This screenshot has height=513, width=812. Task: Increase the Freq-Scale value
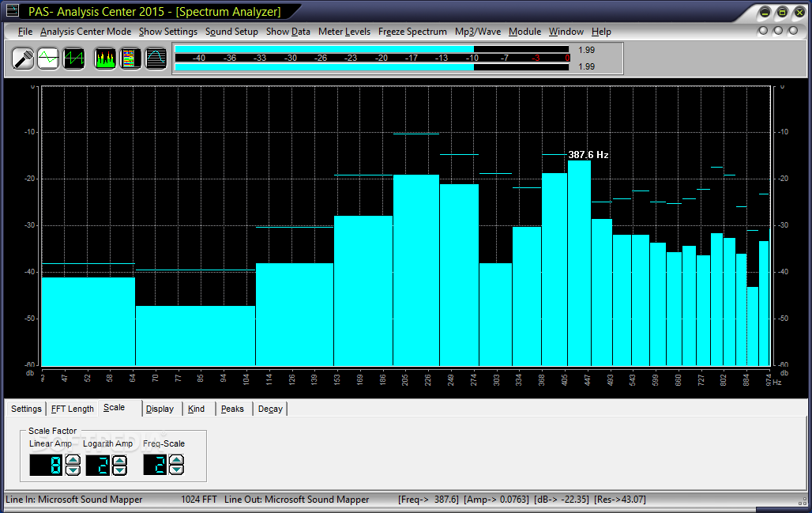pos(177,459)
